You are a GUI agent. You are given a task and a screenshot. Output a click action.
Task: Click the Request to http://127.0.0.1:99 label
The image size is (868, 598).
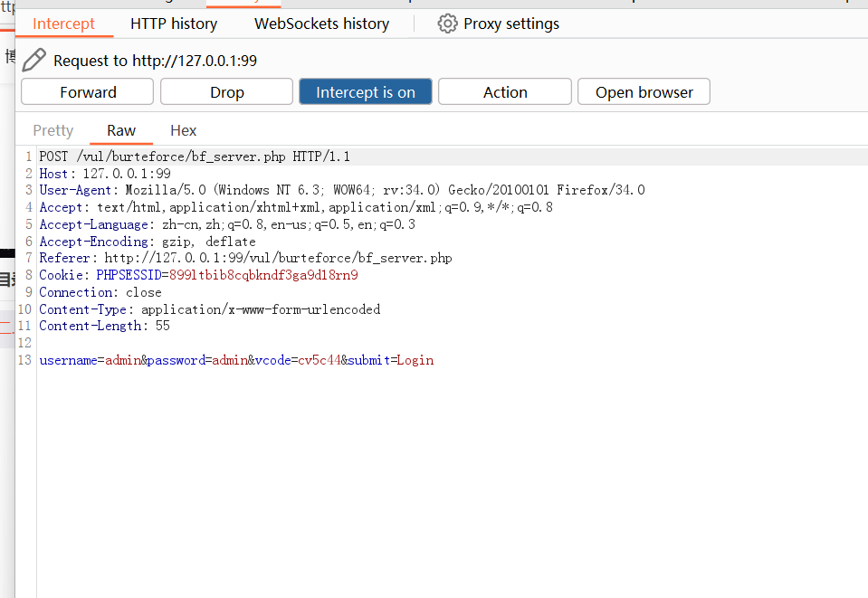click(x=155, y=61)
